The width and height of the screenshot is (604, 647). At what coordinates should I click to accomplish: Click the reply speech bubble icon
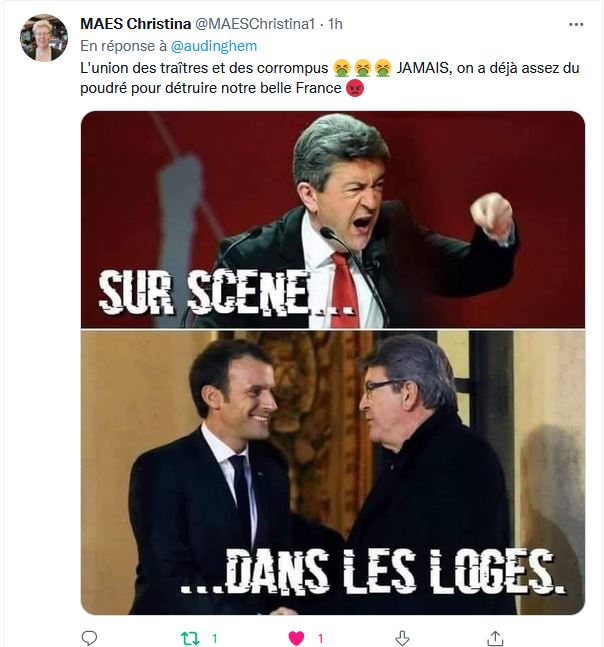89,637
